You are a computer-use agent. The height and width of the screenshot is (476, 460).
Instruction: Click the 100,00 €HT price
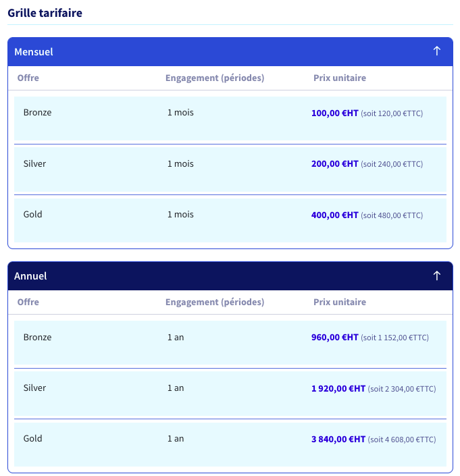334,113
